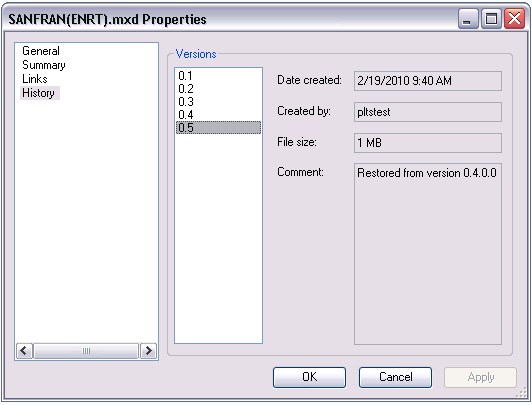Screen dimensions: 532x405
Task: Click the File size field
Action: coord(428,143)
